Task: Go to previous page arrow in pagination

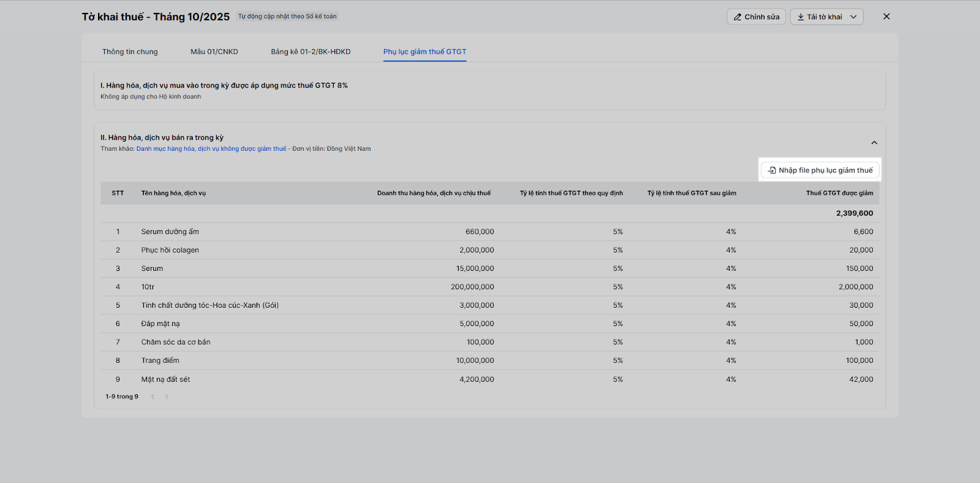Action: [x=153, y=397]
